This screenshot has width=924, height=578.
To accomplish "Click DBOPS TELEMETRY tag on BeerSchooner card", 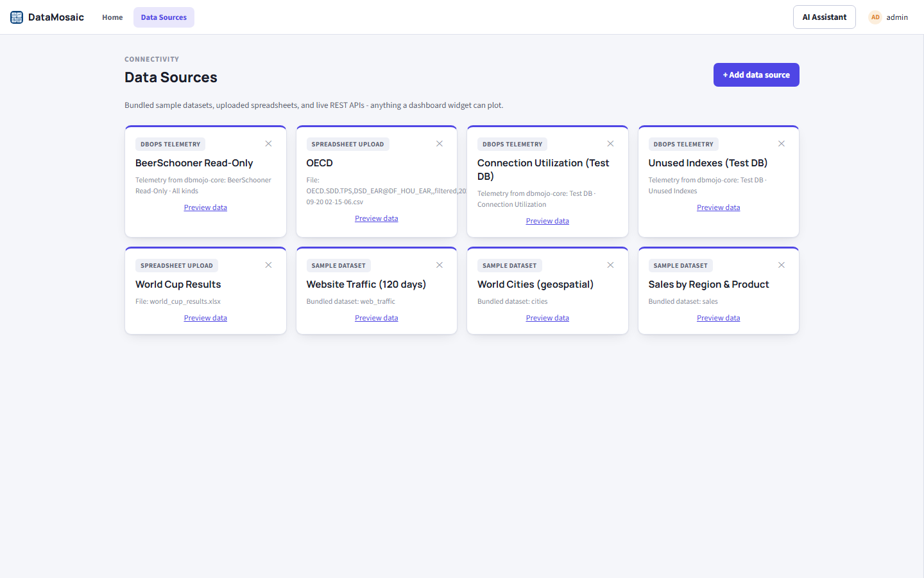I will tap(171, 144).
